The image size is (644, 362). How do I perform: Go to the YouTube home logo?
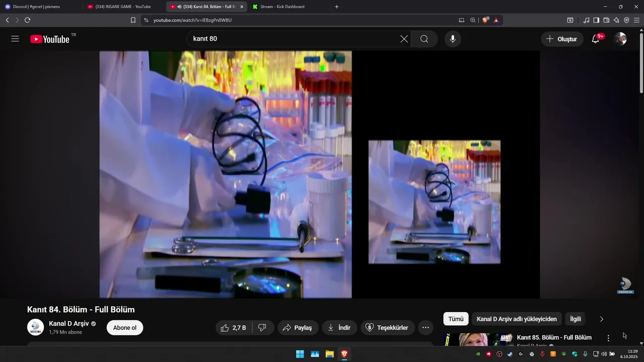[x=50, y=39]
